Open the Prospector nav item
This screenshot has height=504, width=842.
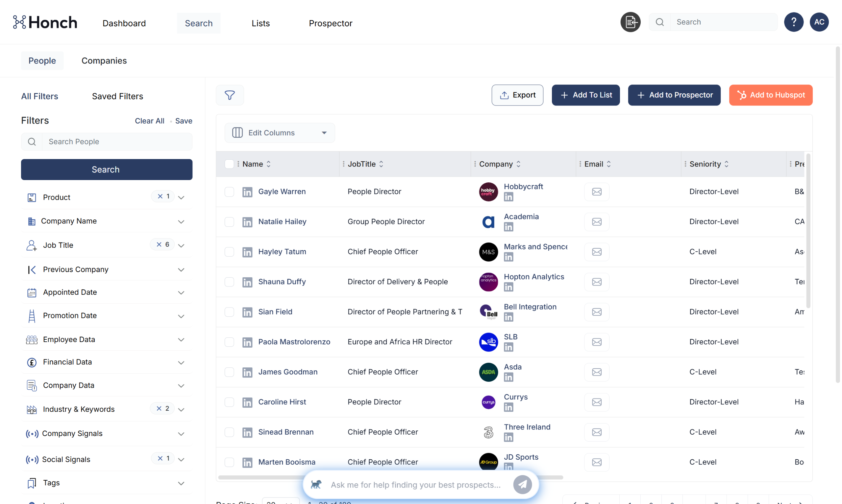coord(331,23)
